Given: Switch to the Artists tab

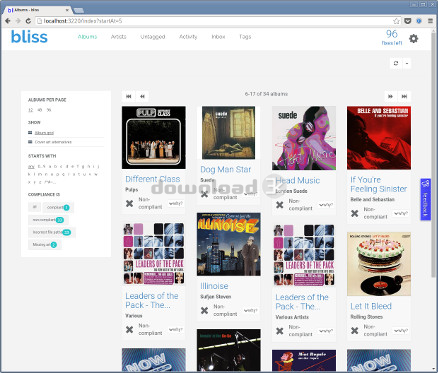Looking at the screenshot, I should (118, 37).
